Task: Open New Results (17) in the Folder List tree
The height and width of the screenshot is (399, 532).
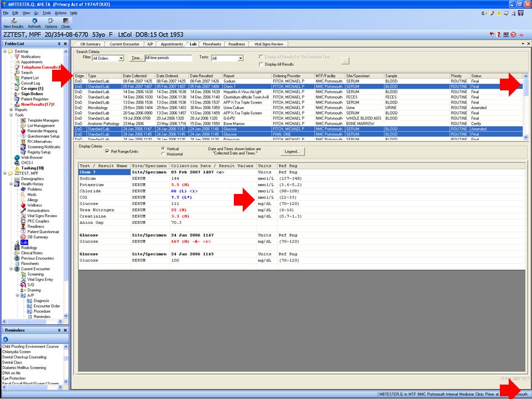Action: coord(38,105)
